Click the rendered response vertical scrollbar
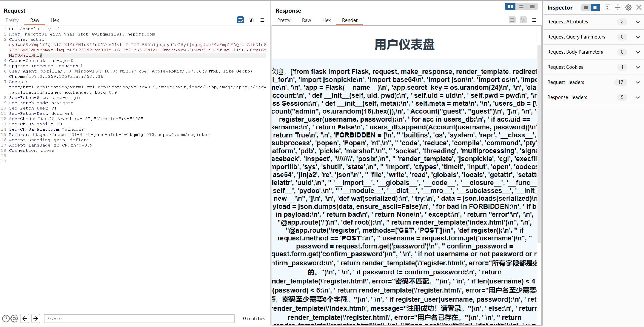The height and width of the screenshot is (327, 644). [x=539, y=143]
